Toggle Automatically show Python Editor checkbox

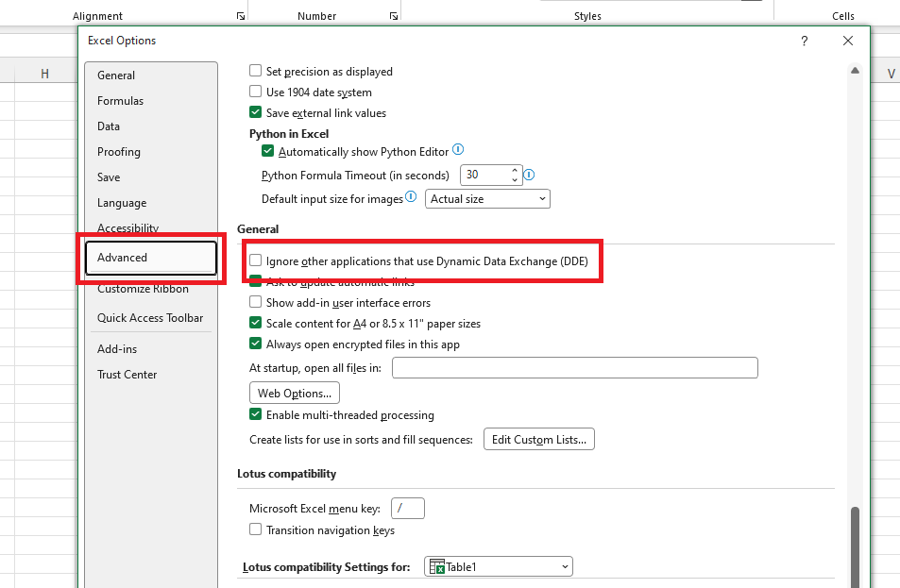267,151
